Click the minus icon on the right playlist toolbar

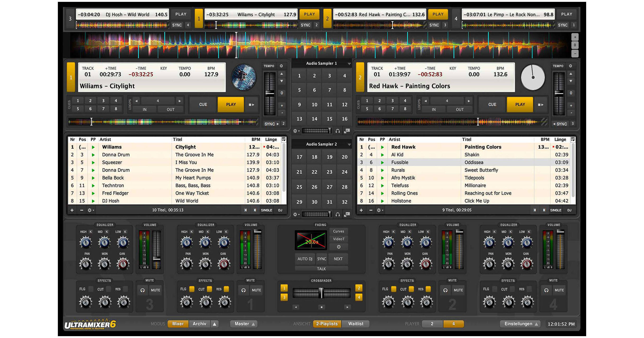pyautogui.click(x=370, y=210)
